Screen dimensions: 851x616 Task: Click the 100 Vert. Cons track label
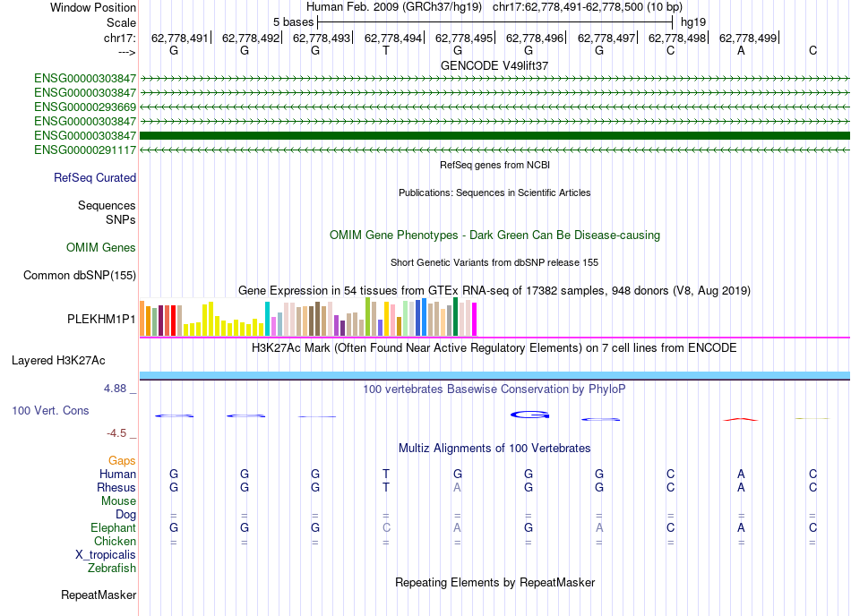pyautogui.click(x=50, y=410)
